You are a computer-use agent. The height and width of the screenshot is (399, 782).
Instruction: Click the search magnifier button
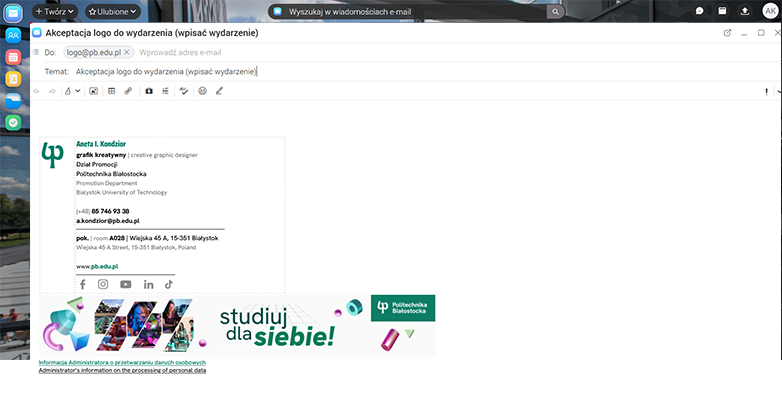tap(555, 11)
